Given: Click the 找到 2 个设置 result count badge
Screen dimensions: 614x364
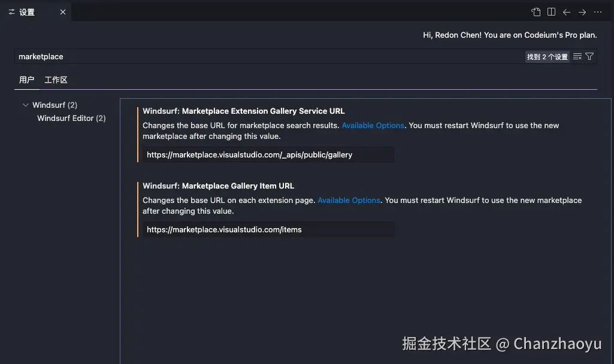Looking at the screenshot, I should 547,57.
